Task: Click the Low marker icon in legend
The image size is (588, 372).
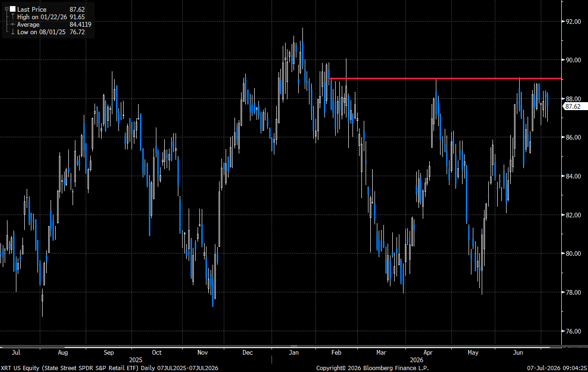Action: click(13, 32)
